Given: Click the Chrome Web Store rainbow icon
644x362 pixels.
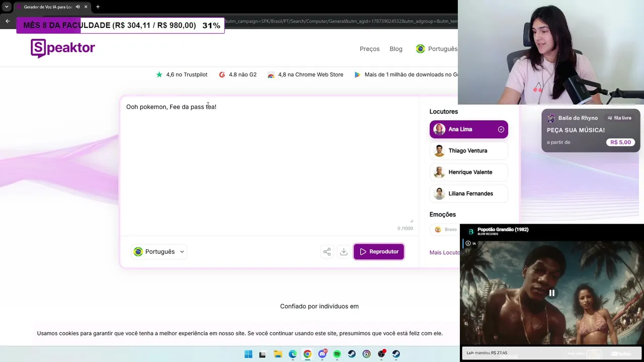Looking at the screenshot, I should coord(271,75).
